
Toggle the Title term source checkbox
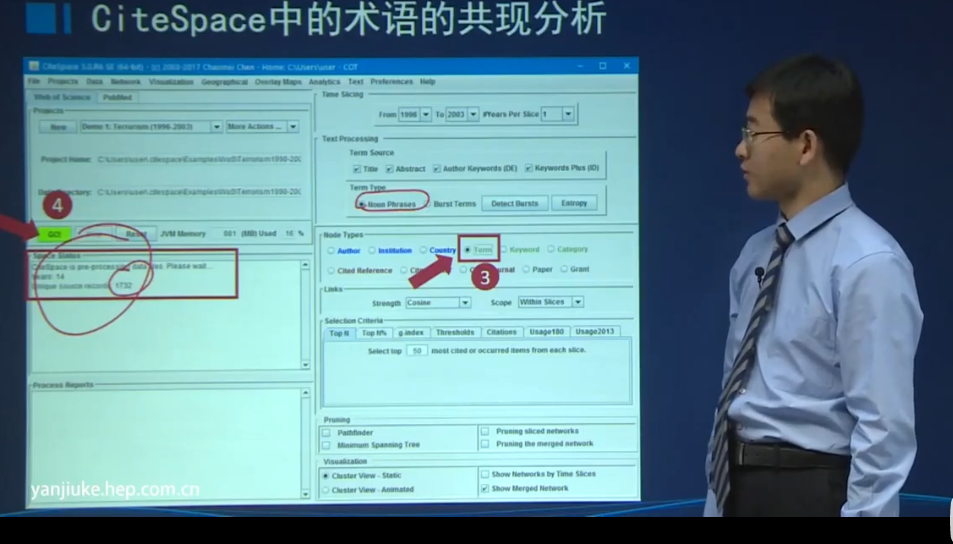click(357, 169)
